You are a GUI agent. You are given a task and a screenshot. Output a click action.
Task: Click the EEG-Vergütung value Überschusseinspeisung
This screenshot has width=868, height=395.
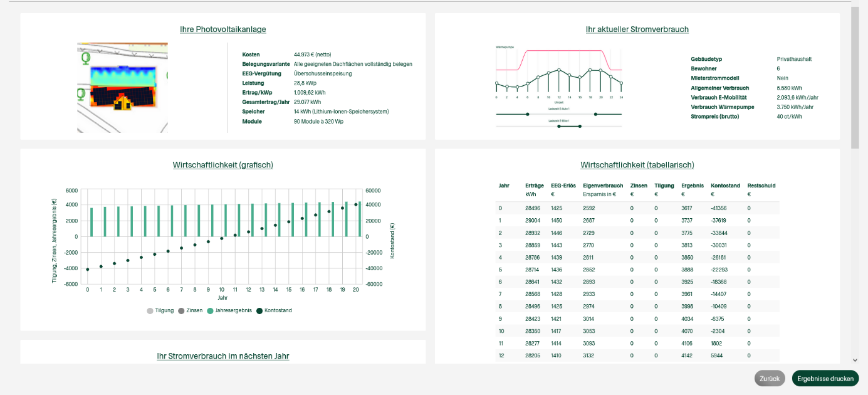coord(323,73)
